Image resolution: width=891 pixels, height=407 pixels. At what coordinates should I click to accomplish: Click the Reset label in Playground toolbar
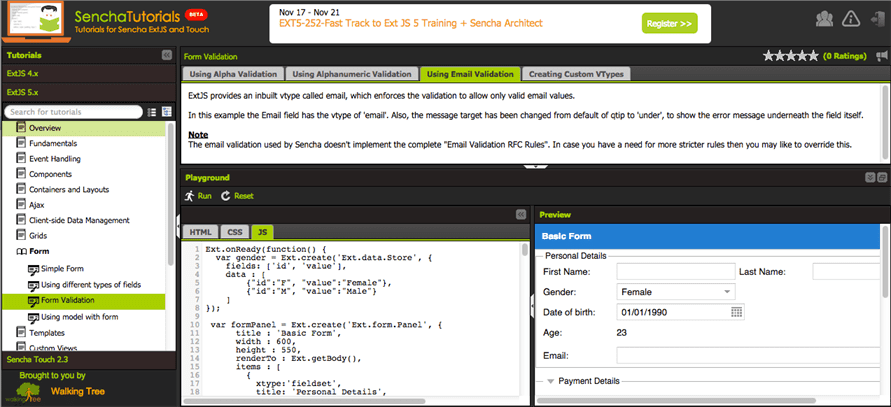(x=244, y=196)
